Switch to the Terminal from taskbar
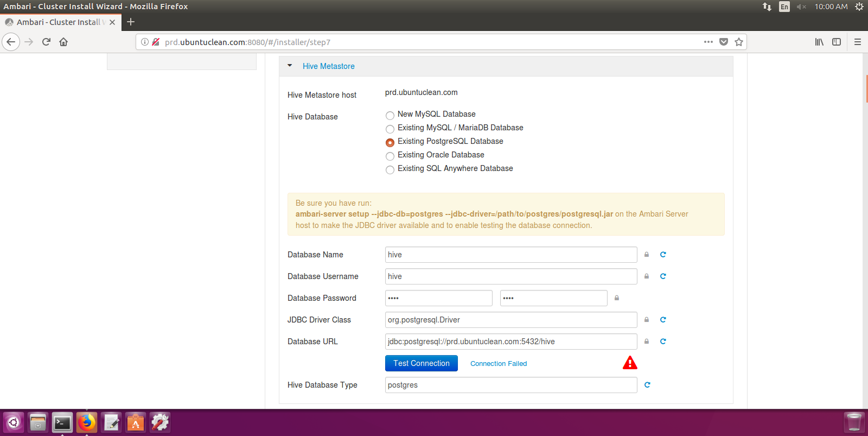This screenshot has width=868, height=436. coord(62,422)
